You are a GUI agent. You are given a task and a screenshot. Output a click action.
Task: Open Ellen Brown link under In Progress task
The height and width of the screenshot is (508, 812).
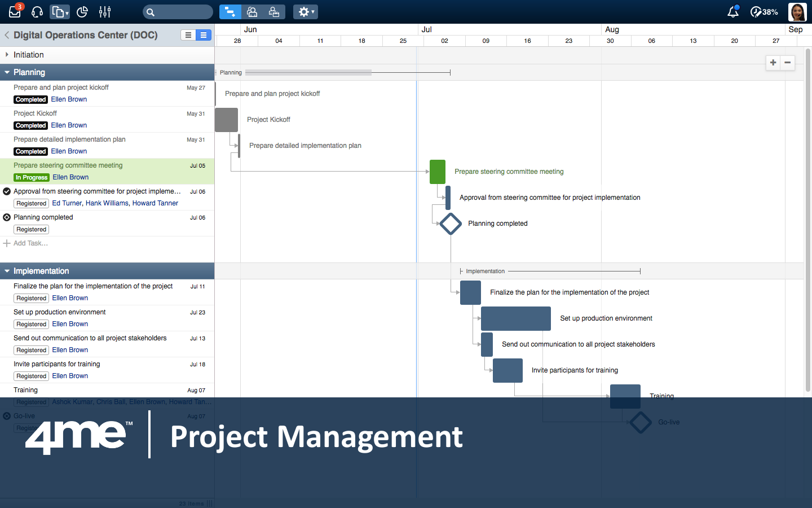[70, 177]
